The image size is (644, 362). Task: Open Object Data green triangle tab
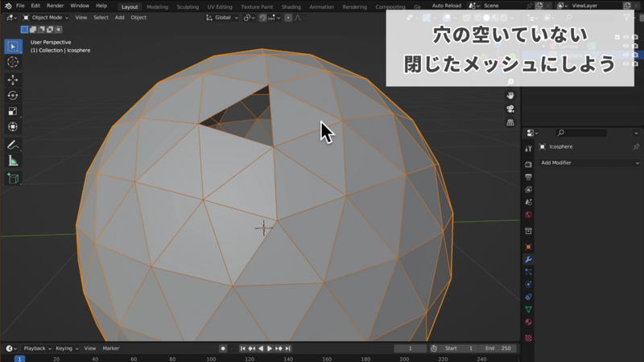529,310
